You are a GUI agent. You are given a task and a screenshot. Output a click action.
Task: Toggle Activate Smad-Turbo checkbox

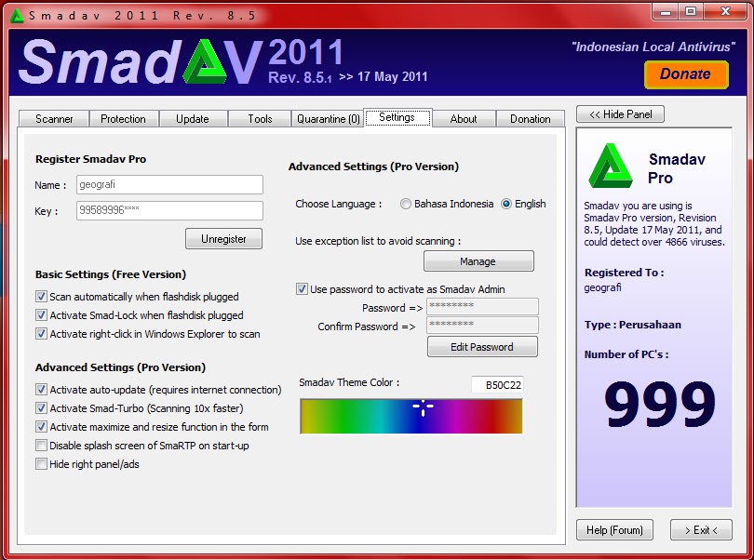click(41, 408)
